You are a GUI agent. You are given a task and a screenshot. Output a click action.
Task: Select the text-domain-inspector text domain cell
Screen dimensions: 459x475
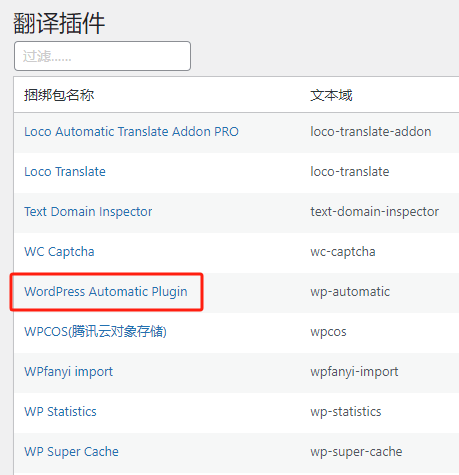374,212
